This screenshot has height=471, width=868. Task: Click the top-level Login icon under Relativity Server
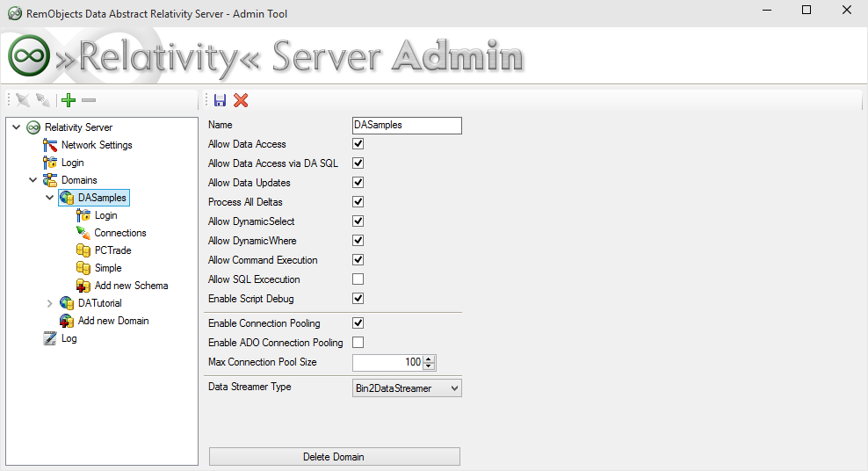(x=50, y=163)
